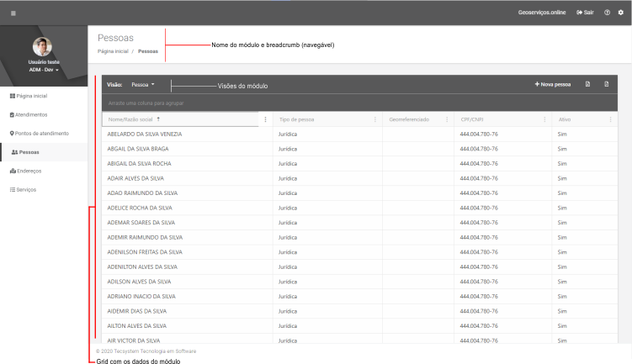The height and width of the screenshot is (364, 632).
Task: Open column menu for CPF/CNPJ
Action: (x=545, y=119)
